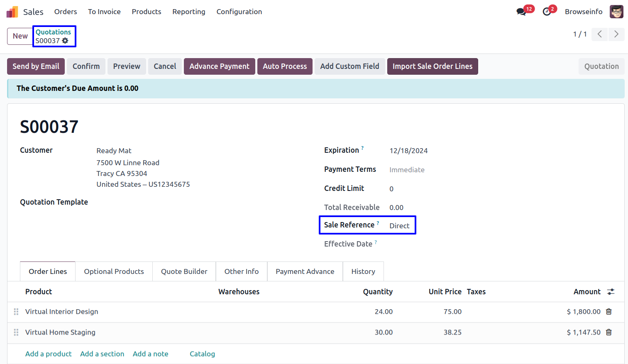Expand the Configuration menu
Screen dimensions: 628x364
239,12
